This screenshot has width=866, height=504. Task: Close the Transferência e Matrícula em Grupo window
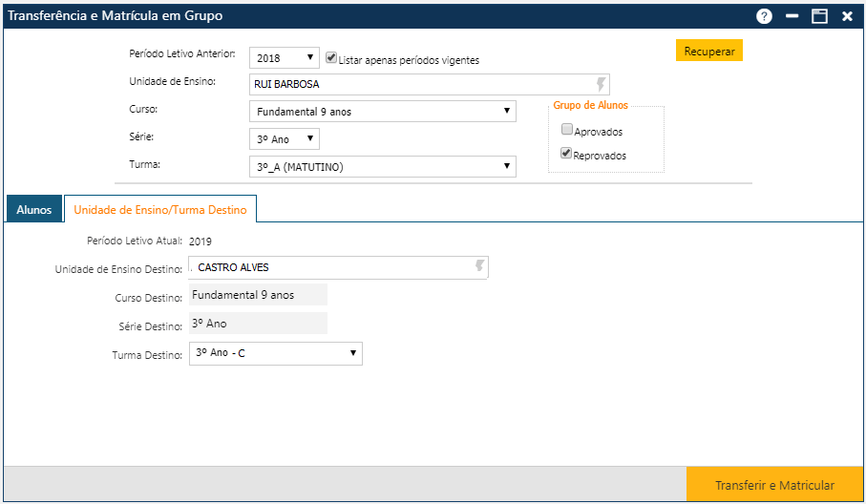pyautogui.click(x=847, y=16)
